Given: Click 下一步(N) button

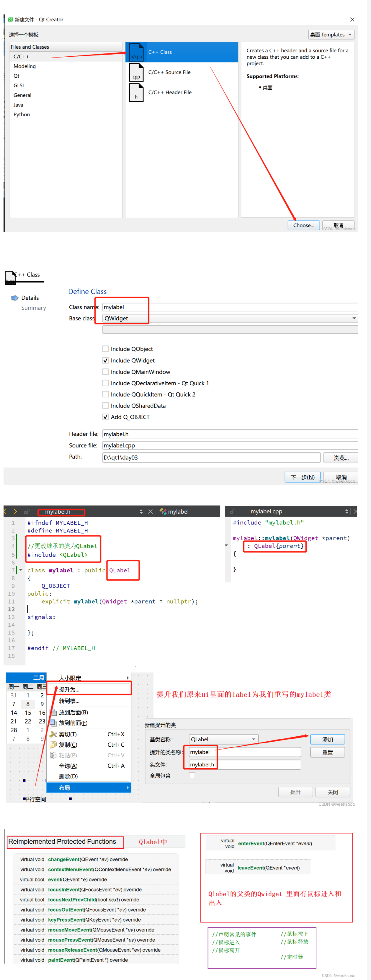Looking at the screenshot, I should [x=303, y=477].
